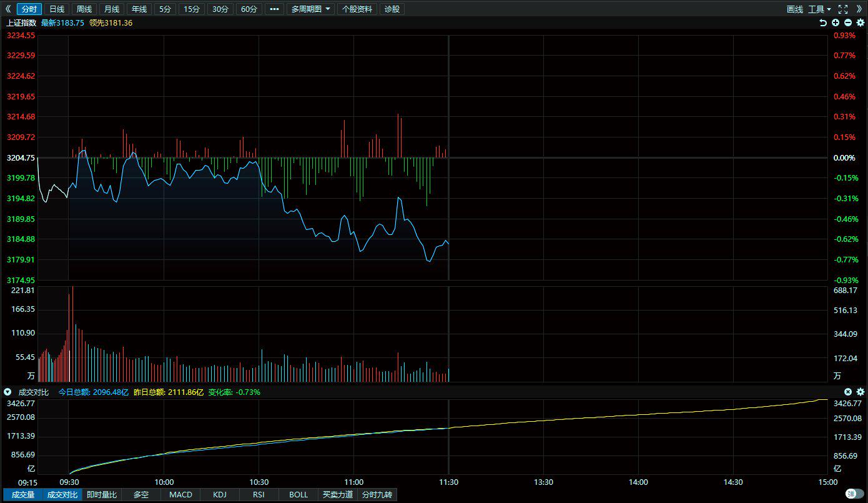Select the 即时量比 indicator tab
The height and width of the screenshot is (503, 868).
tap(102, 494)
